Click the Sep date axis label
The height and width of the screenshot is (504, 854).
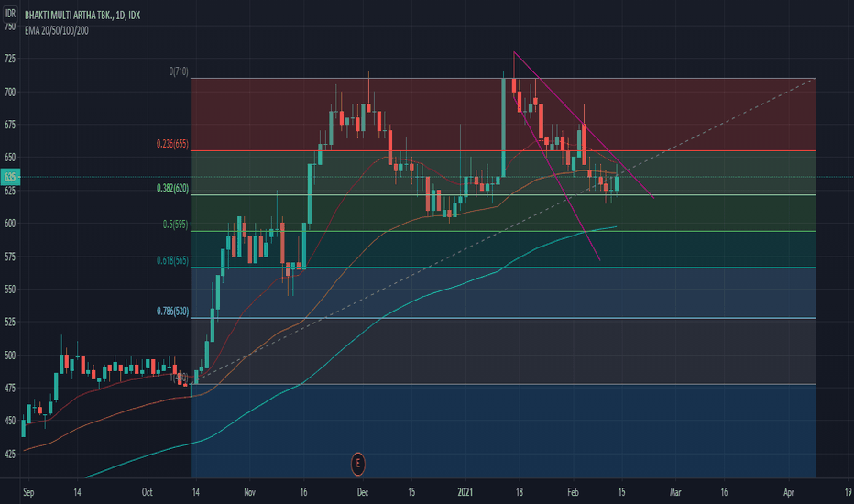(28, 493)
